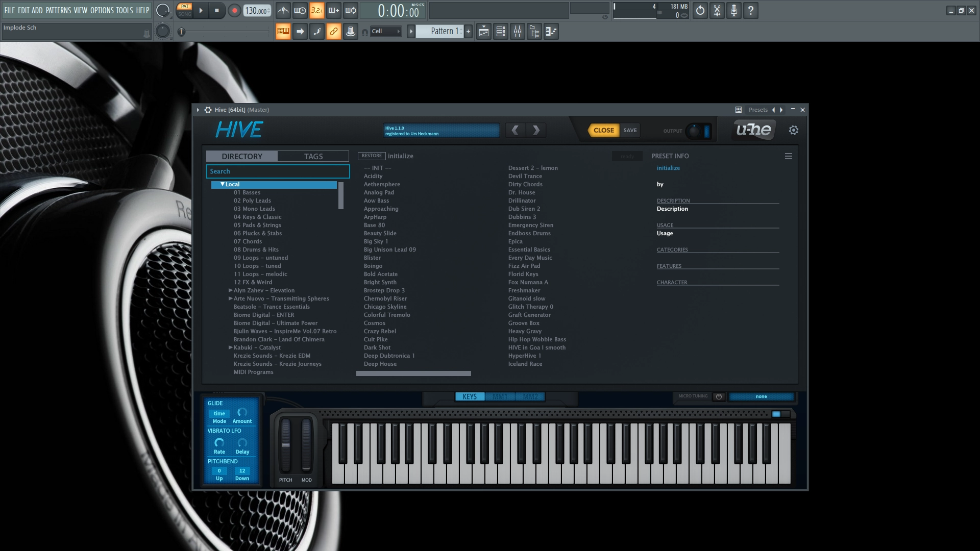The width and height of the screenshot is (980, 551).
Task: Enable blend recording overdub icon
Action: (x=334, y=10)
